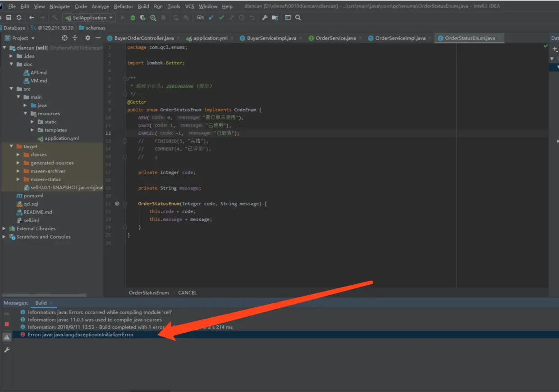
Task: Click the Debug bug icon in toolbar
Action: point(133,18)
